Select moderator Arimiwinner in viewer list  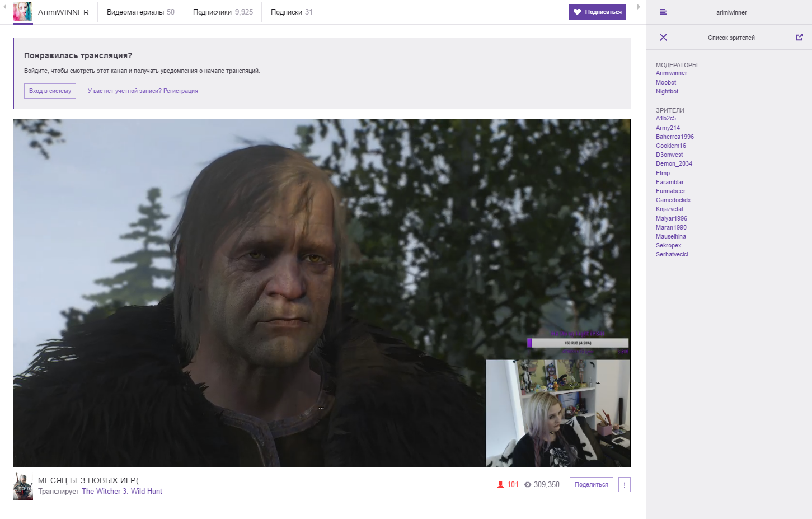click(672, 73)
